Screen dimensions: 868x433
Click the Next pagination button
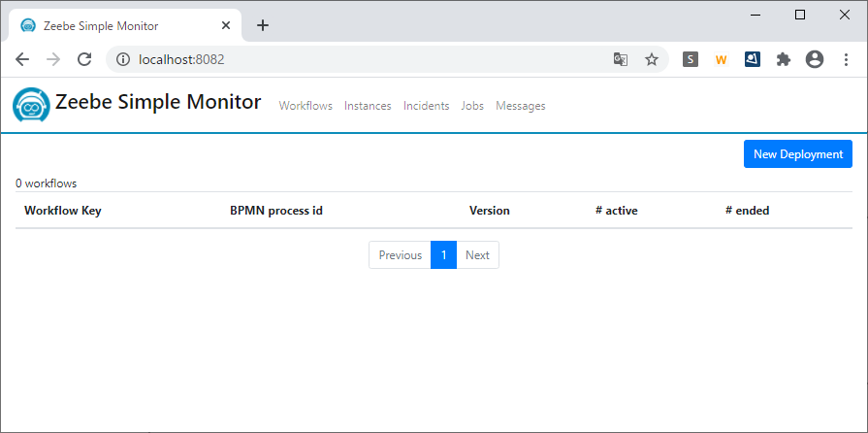click(x=477, y=255)
